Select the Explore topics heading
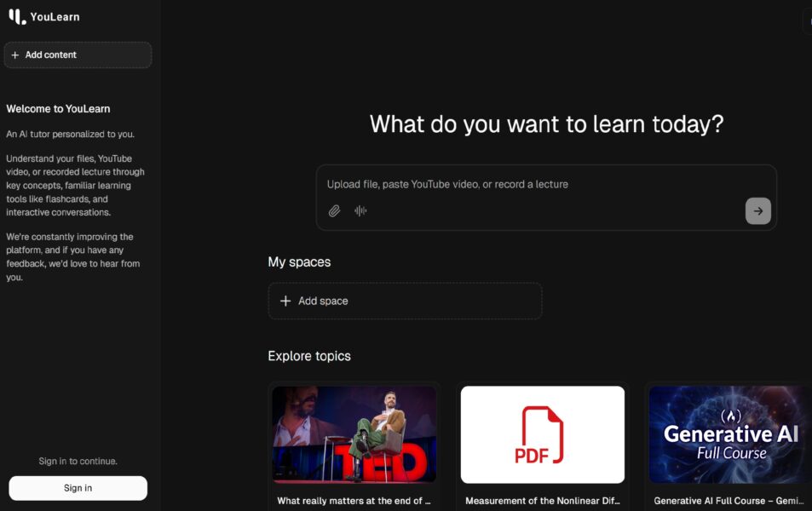The width and height of the screenshot is (812, 511). pos(309,356)
